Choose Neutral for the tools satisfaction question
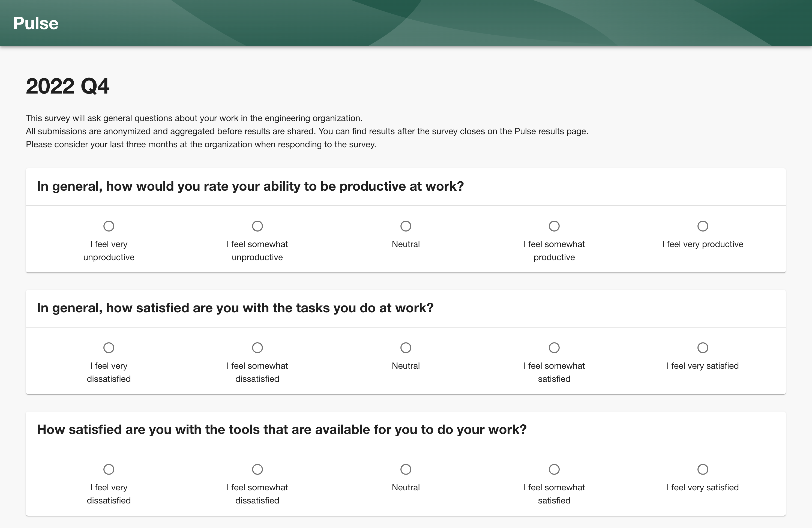Viewport: 812px width, 528px height. pyautogui.click(x=406, y=469)
